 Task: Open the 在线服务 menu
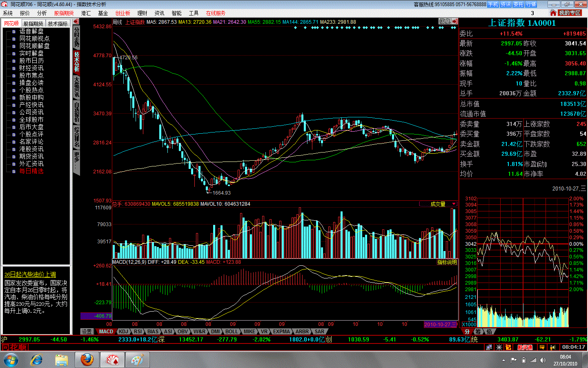pyautogui.click(x=216, y=13)
